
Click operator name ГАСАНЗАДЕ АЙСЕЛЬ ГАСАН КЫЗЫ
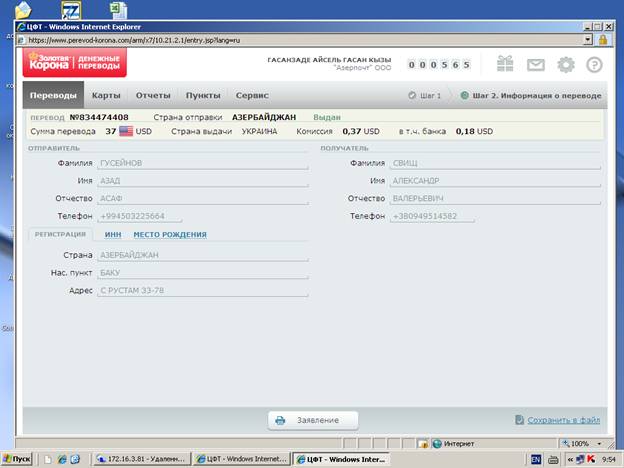coord(329,60)
